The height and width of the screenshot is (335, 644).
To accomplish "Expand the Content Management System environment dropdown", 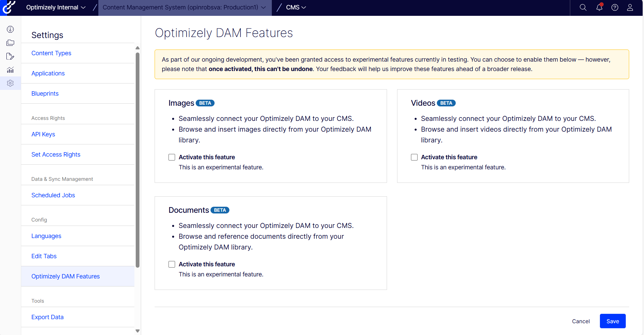I will click(185, 7).
